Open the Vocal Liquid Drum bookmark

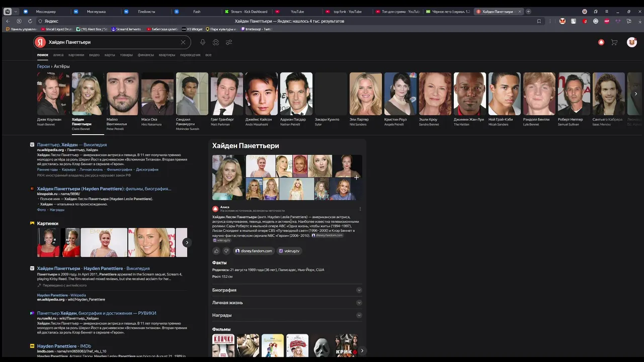(56, 29)
